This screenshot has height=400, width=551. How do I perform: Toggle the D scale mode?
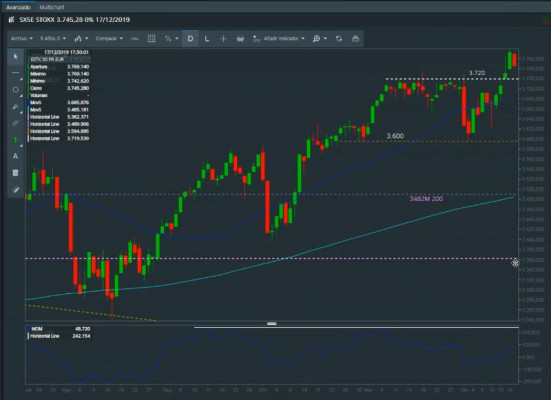coord(190,39)
